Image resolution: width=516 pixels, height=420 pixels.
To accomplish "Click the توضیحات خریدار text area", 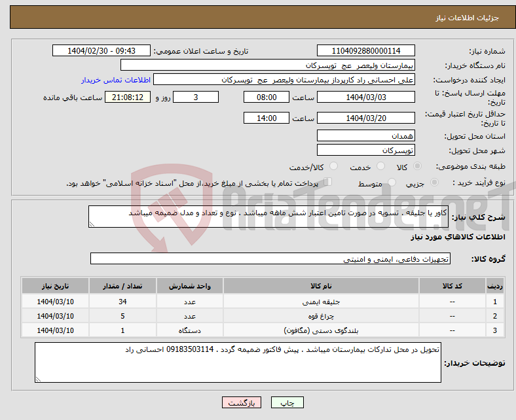I will coord(238,362).
